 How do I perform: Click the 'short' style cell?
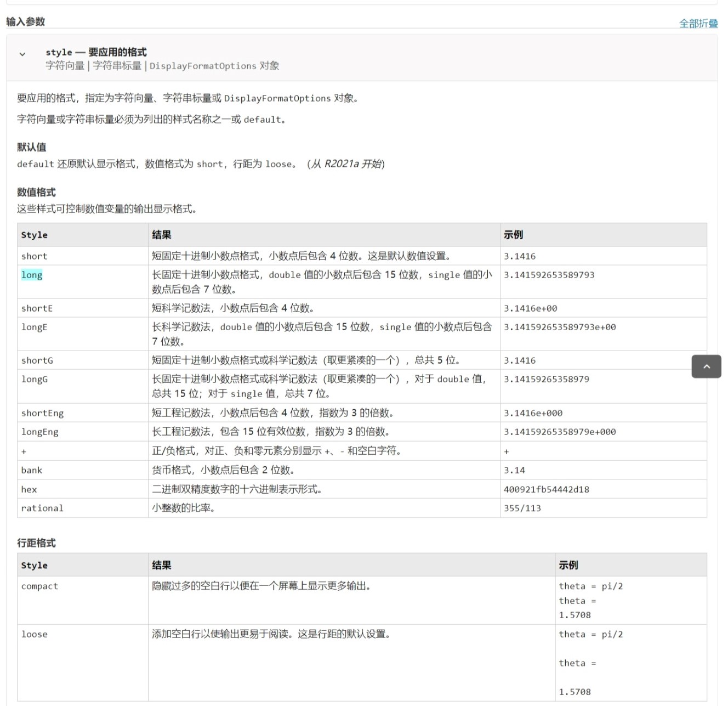point(35,256)
